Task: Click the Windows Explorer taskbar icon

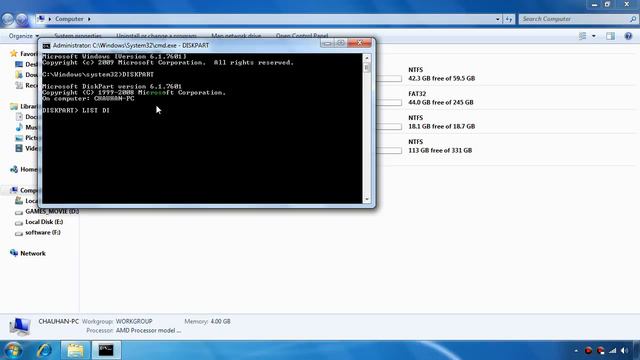Action: tap(75, 350)
